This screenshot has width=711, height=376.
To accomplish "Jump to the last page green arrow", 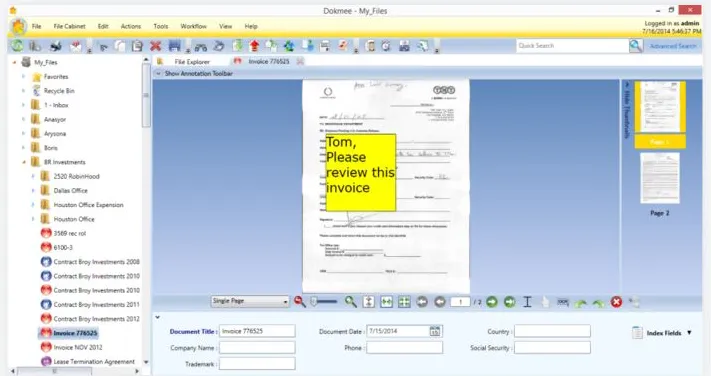I will click(x=510, y=302).
